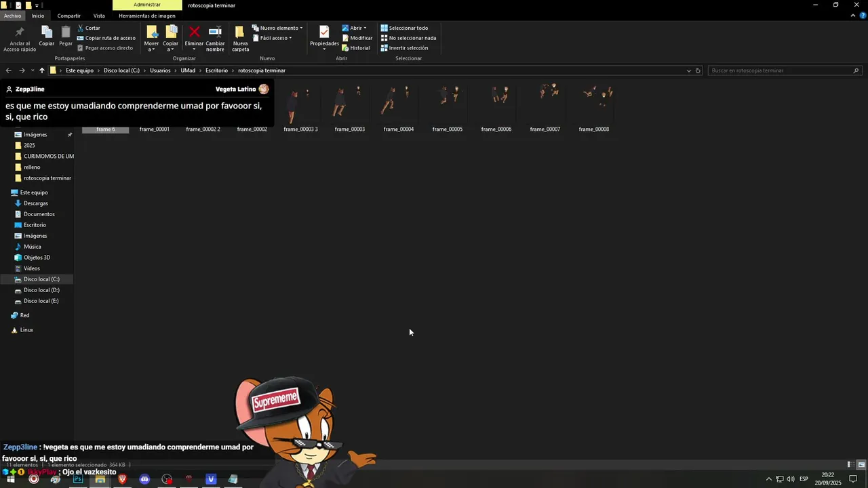Screen dimensions: 868x488
Task: Open the Fácil acceso dropdown
Action: point(272,38)
